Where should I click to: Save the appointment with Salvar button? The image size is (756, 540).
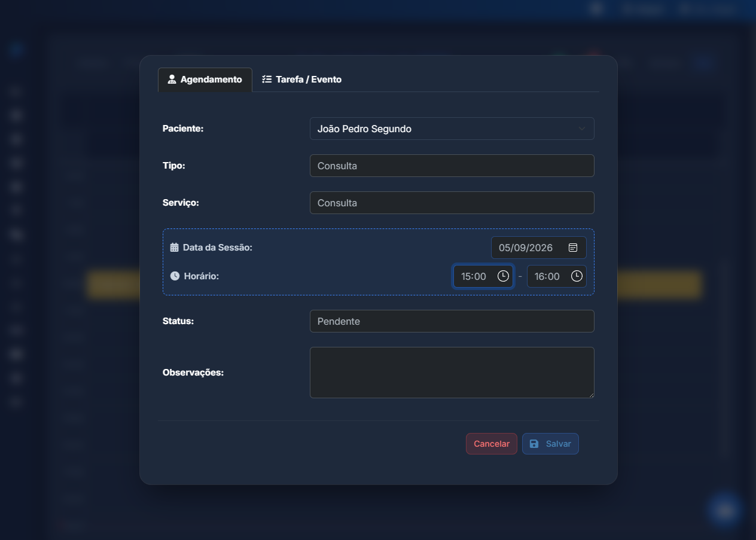click(x=550, y=444)
